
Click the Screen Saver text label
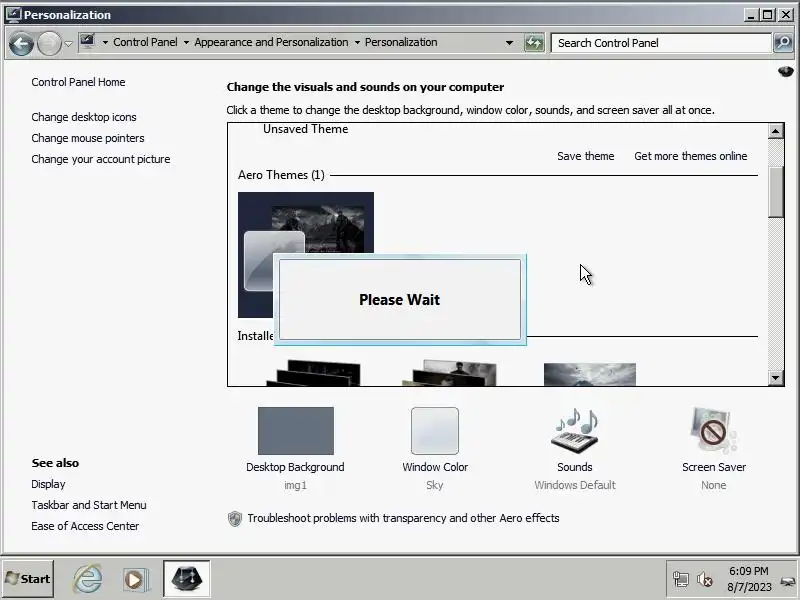[x=714, y=467]
